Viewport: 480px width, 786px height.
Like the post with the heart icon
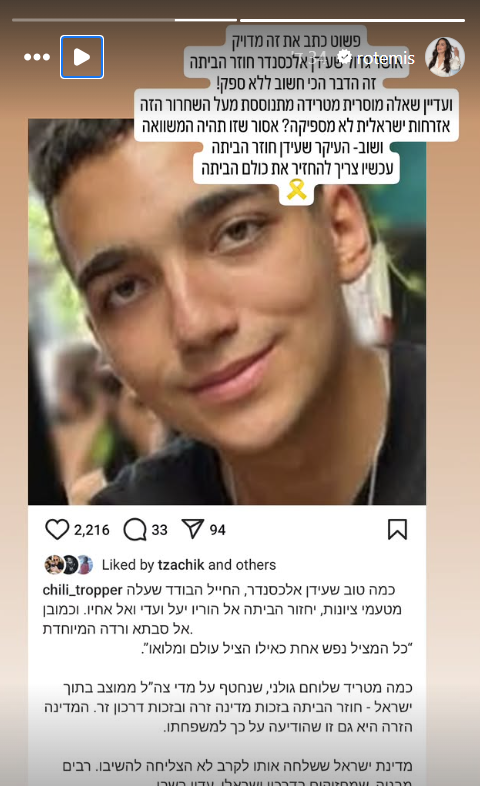57,529
